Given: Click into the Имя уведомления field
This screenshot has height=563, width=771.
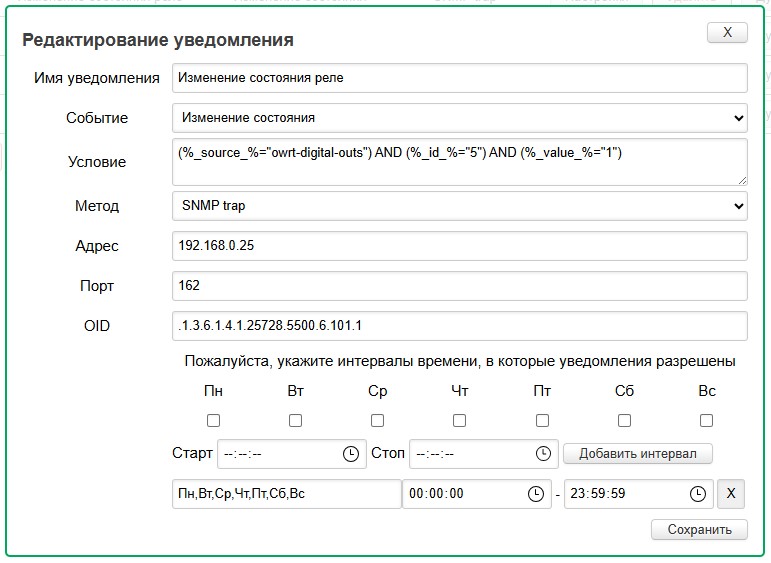Looking at the screenshot, I should point(459,78).
